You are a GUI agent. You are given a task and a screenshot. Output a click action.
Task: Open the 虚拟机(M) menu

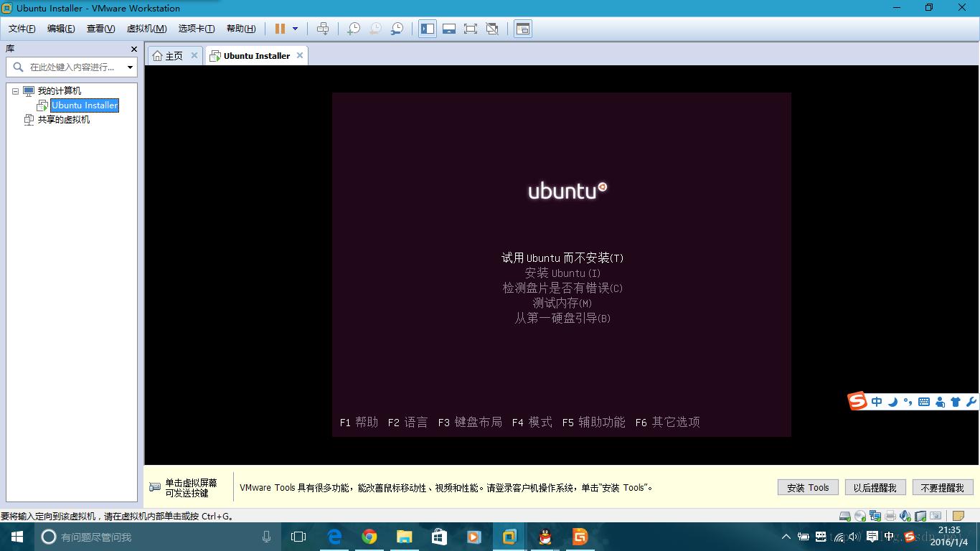tap(146, 29)
